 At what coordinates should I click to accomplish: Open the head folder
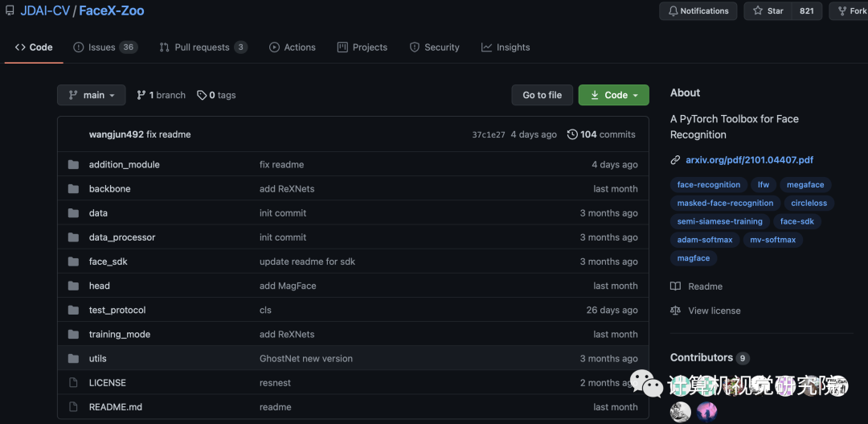point(99,286)
